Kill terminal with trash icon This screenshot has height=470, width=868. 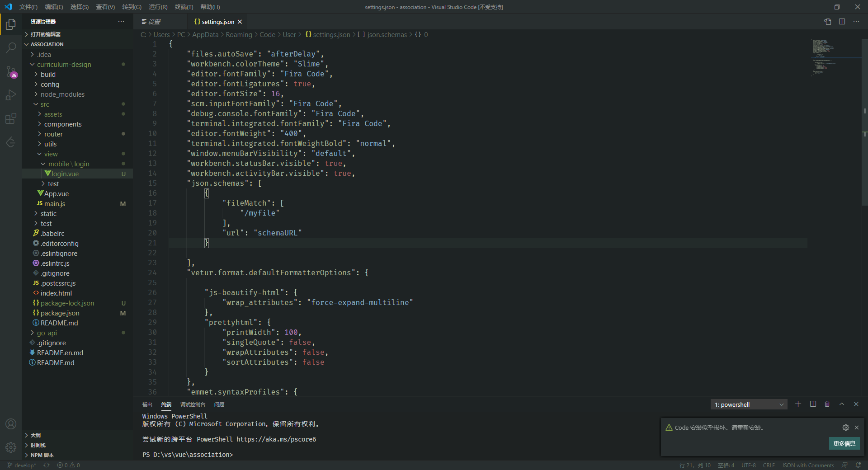click(x=827, y=404)
